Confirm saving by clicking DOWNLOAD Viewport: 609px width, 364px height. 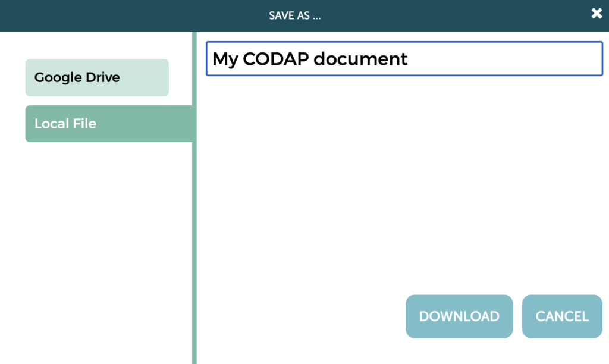coord(459,316)
